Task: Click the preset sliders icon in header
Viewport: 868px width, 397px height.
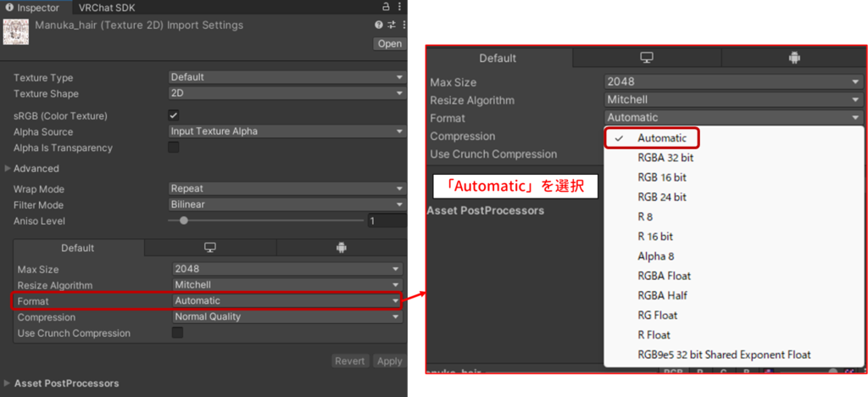Action: [391, 25]
